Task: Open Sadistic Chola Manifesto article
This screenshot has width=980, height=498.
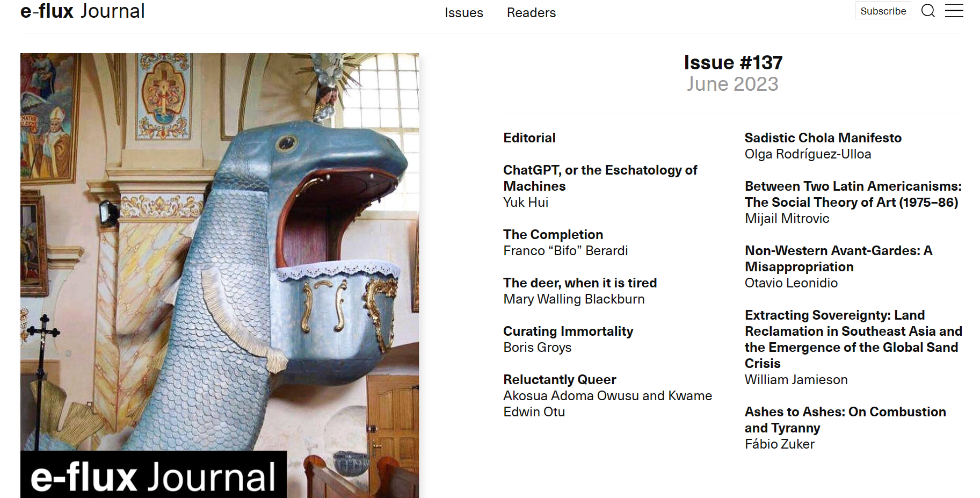Action: tap(823, 138)
